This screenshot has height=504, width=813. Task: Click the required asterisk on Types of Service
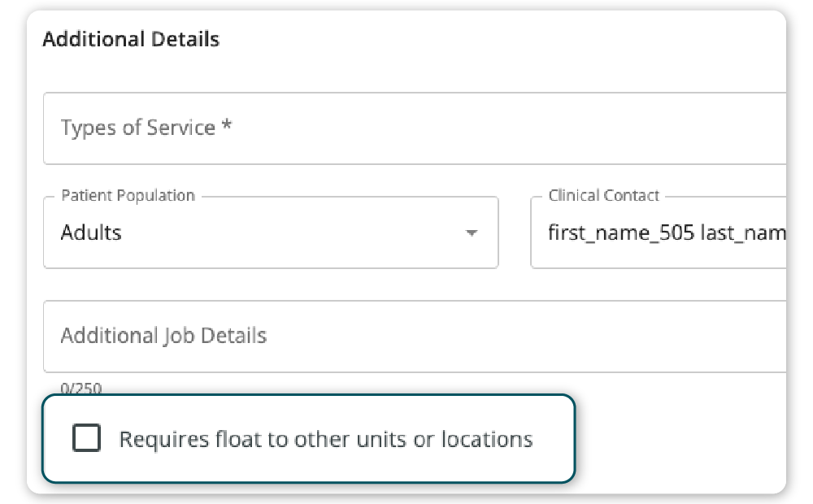[x=227, y=127]
